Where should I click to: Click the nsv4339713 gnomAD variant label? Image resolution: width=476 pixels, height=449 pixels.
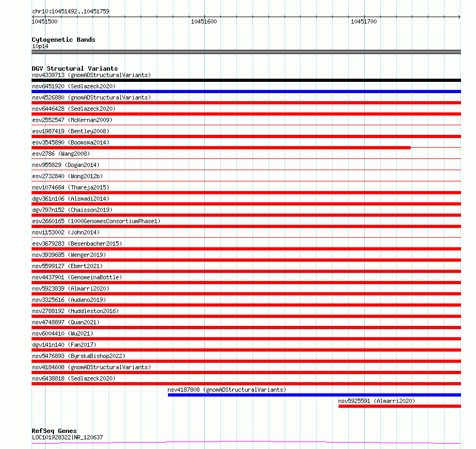click(x=91, y=75)
